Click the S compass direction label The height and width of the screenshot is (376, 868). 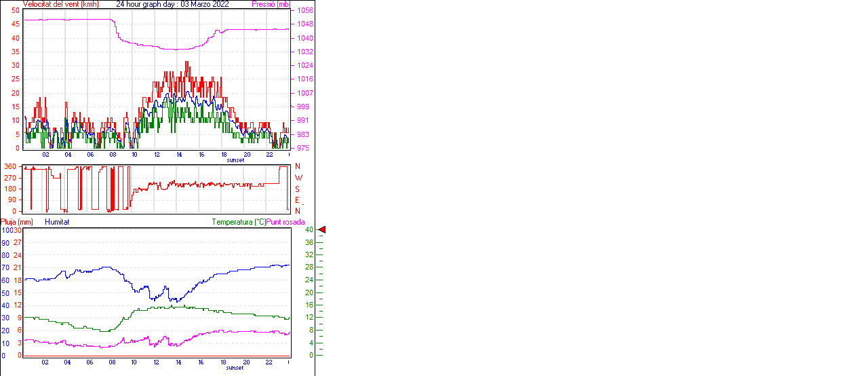click(x=297, y=189)
